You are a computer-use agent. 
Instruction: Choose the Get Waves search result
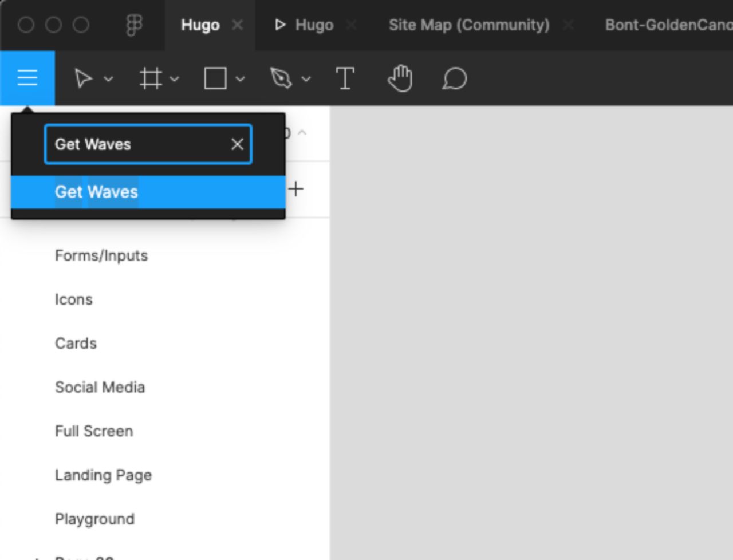pos(148,192)
